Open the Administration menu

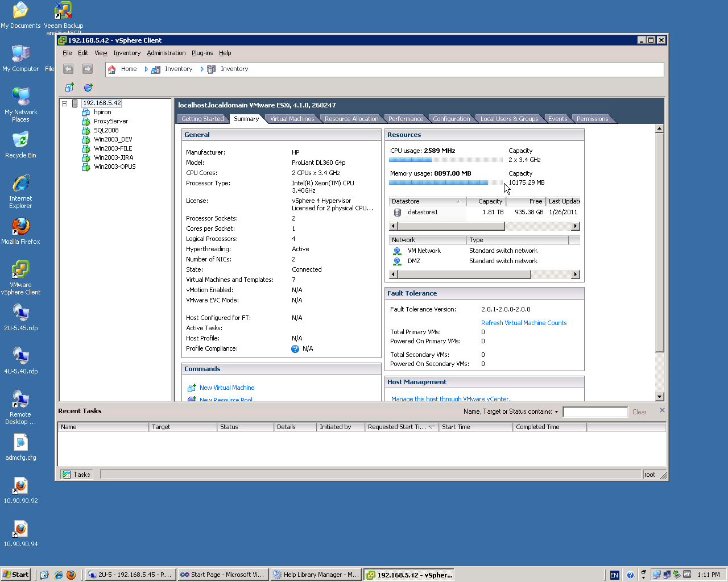[166, 53]
